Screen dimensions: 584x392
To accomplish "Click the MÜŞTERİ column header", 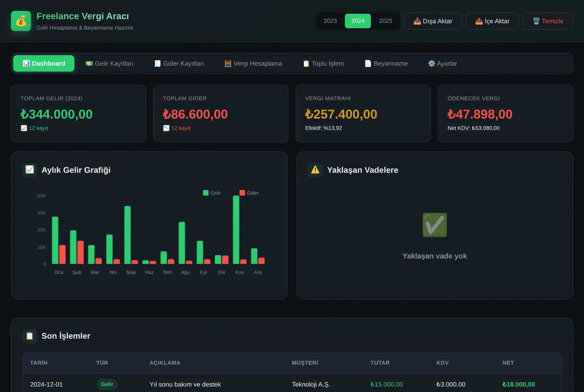I will pos(305,363).
